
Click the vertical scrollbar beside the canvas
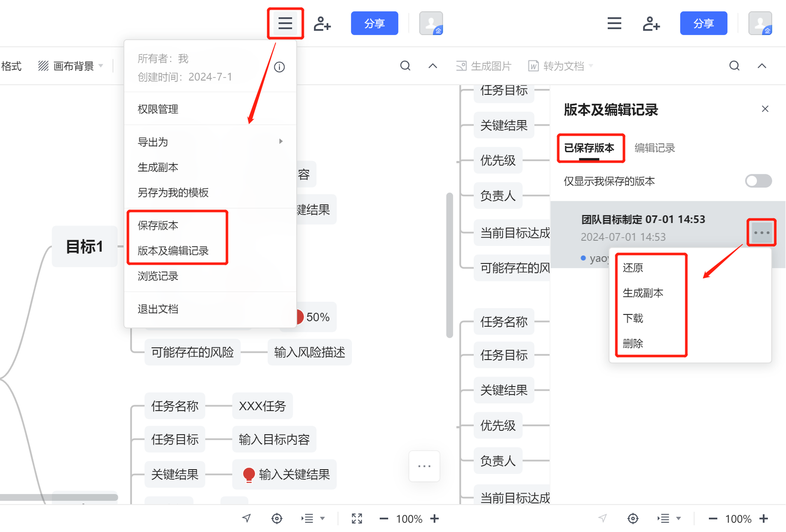[449, 265]
